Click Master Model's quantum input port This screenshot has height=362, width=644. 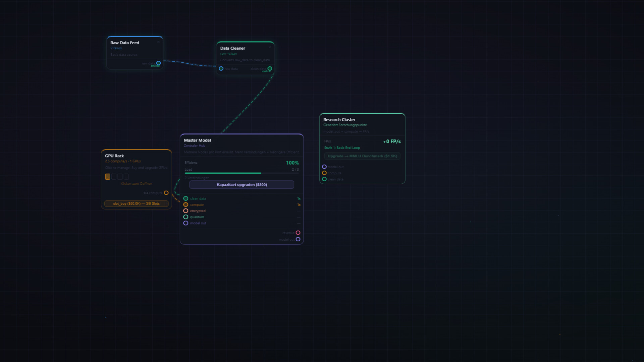(x=186, y=217)
